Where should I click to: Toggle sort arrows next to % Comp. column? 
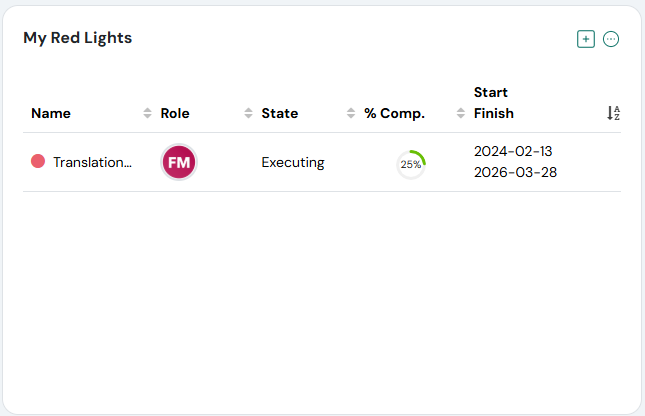[x=461, y=113]
